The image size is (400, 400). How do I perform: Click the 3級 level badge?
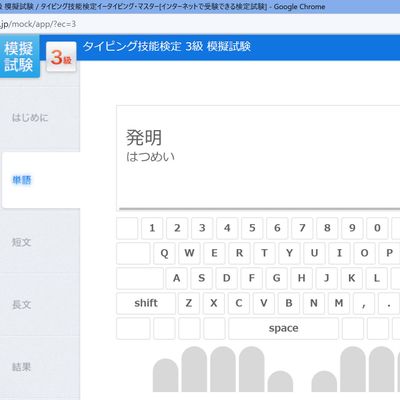(x=61, y=57)
